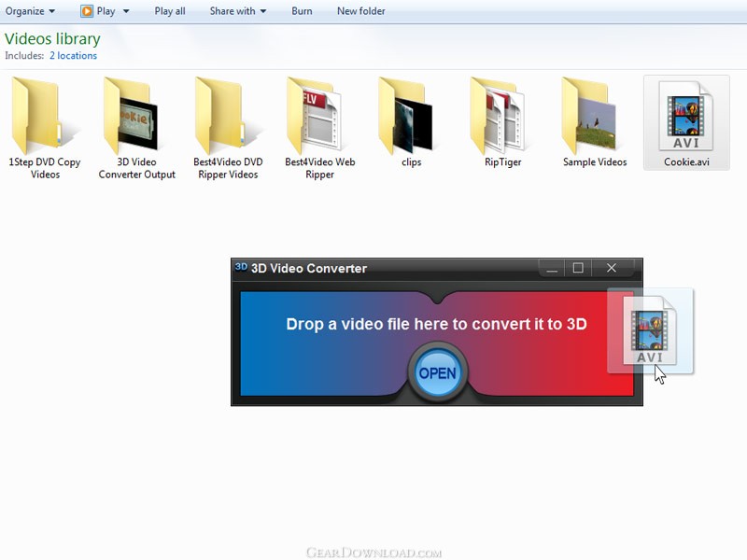Open the Sample Videos folder icon
This screenshot has width=747, height=560.
(x=589, y=115)
